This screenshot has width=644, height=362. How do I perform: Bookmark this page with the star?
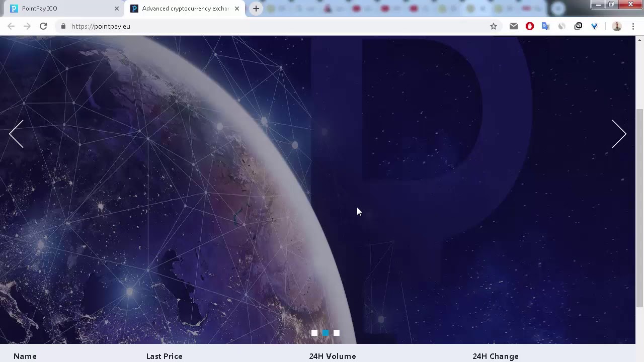(x=494, y=26)
